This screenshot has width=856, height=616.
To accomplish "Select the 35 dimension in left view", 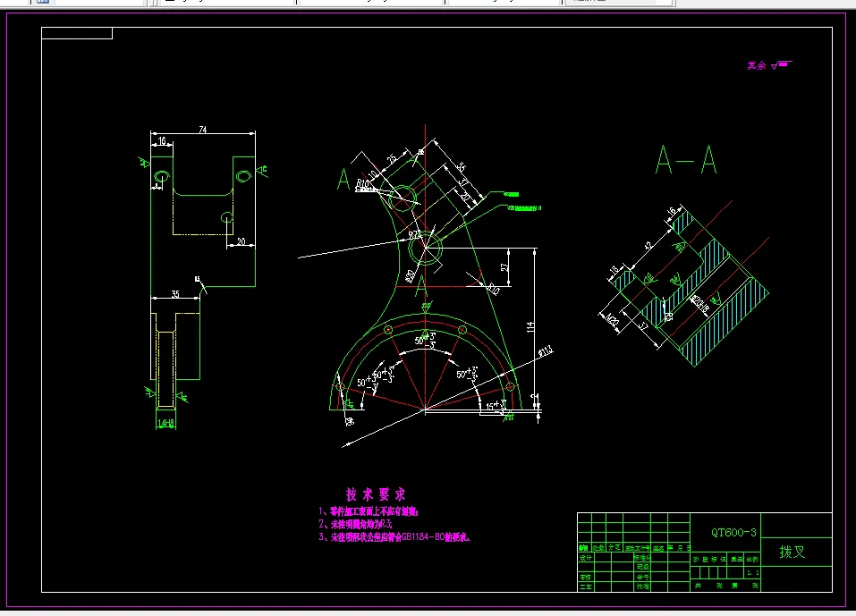I will [x=174, y=294].
